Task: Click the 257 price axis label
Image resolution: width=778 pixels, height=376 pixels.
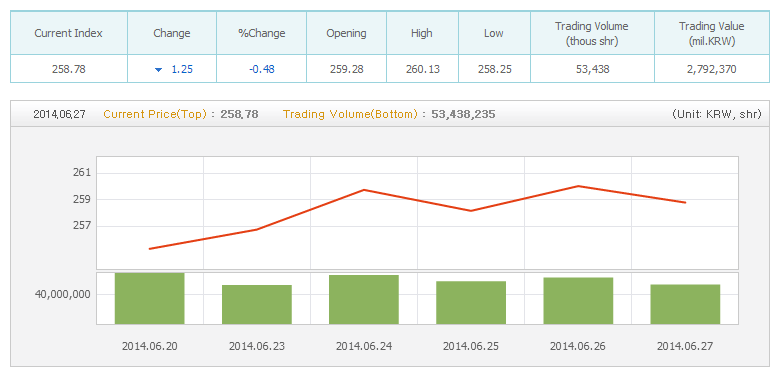Action: [82, 226]
